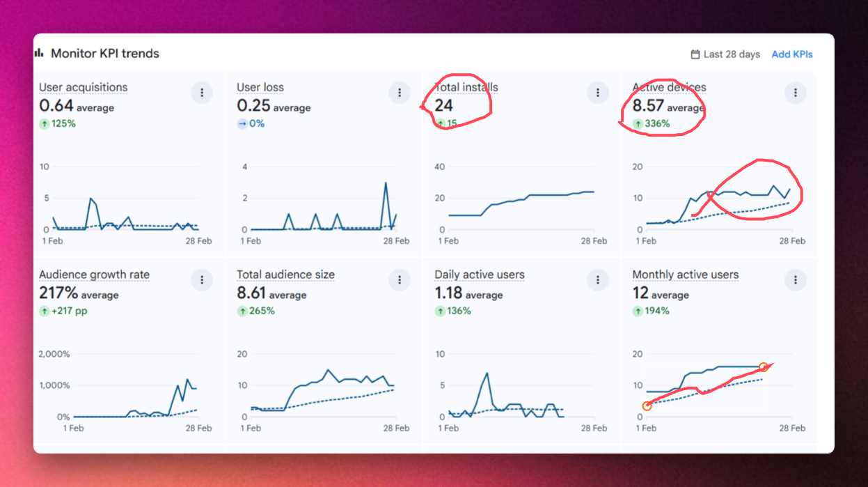
Task: Open the Daily active users three-dot menu
Action: pos(597,280)
